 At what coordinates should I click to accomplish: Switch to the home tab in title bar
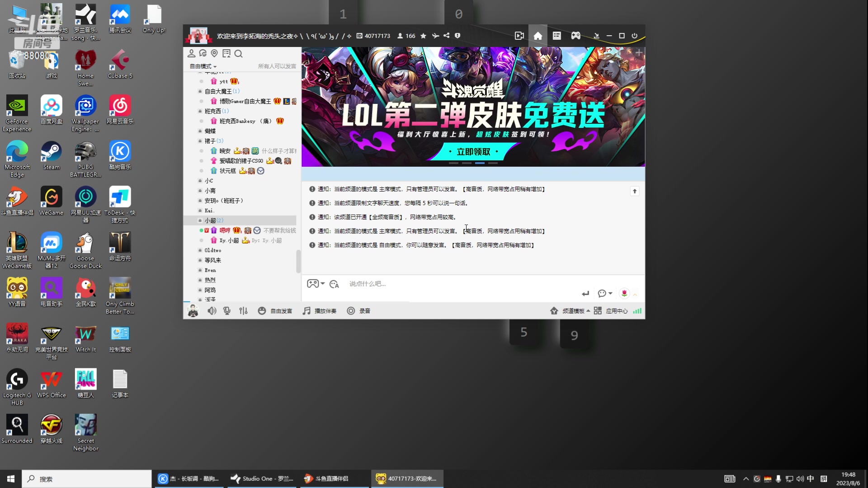(x=538, y=36)
